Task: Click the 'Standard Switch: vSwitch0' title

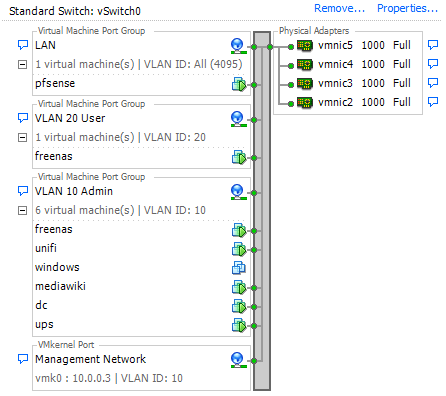Action: [75, 11]
